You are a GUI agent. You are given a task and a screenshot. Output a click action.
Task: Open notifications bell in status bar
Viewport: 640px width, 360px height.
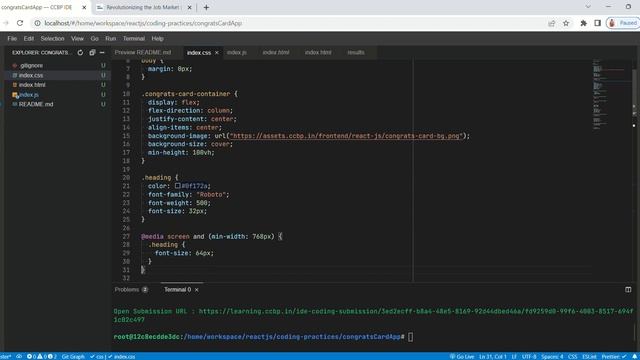click(x=635, y=356)
